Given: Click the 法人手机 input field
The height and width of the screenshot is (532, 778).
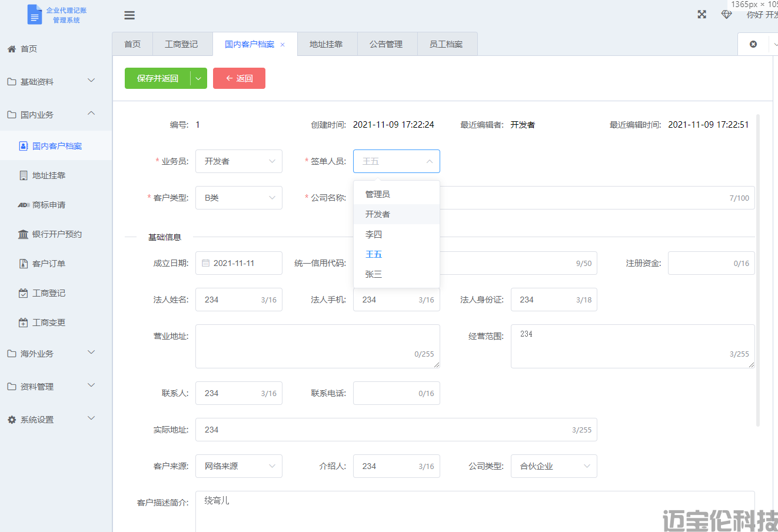Looking at the screenshot, I should (397, 300).
